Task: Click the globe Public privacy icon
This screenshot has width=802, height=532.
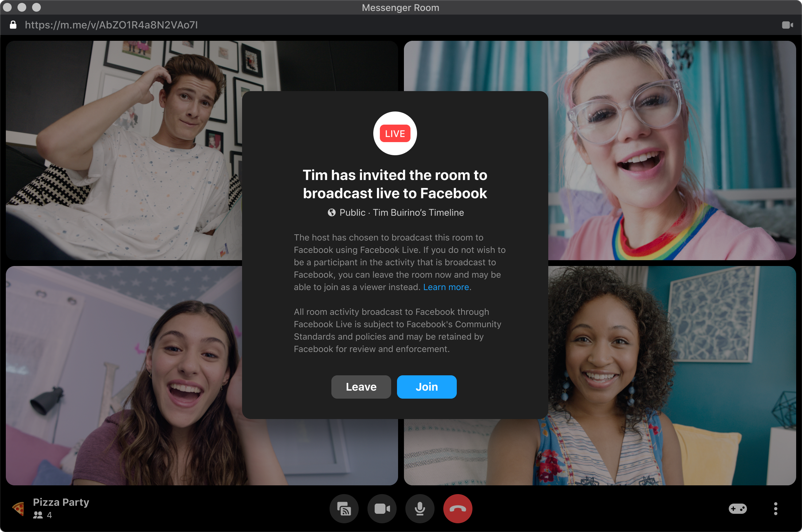Action: coord(331,212)
